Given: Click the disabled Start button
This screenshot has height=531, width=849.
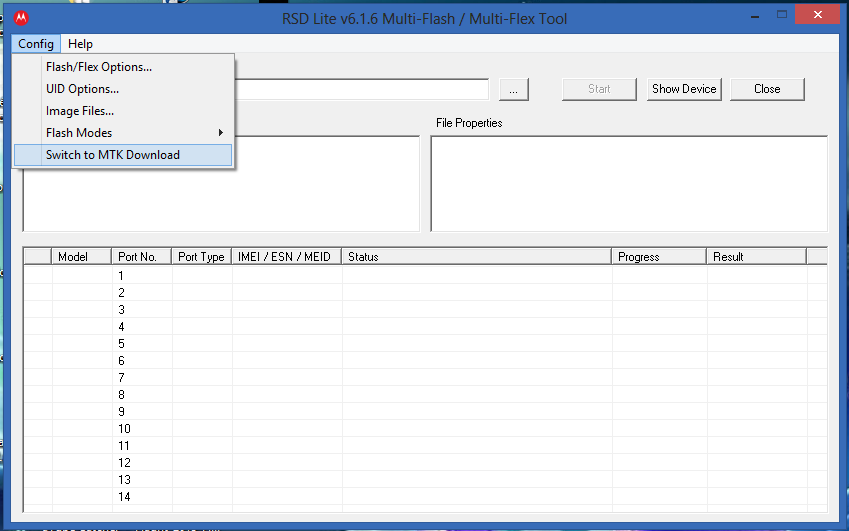Looking at the screenshot, I should tap(599, 89).
